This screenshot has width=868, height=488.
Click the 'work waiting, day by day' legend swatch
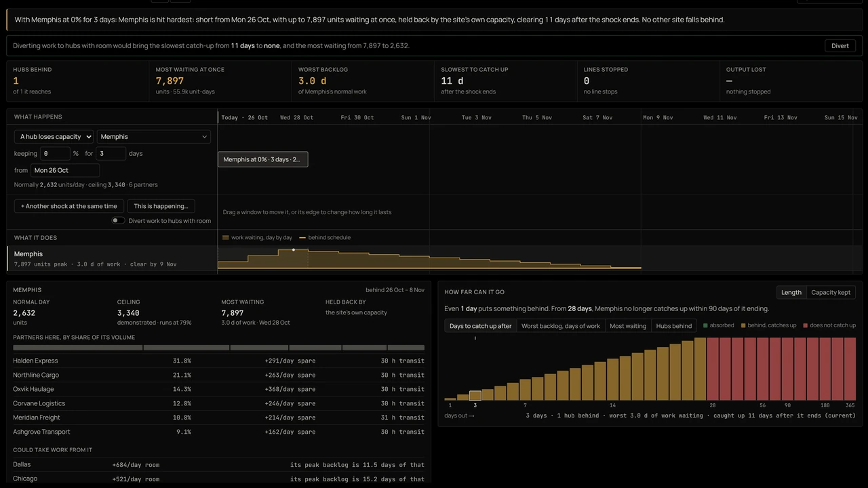point(226,238)
